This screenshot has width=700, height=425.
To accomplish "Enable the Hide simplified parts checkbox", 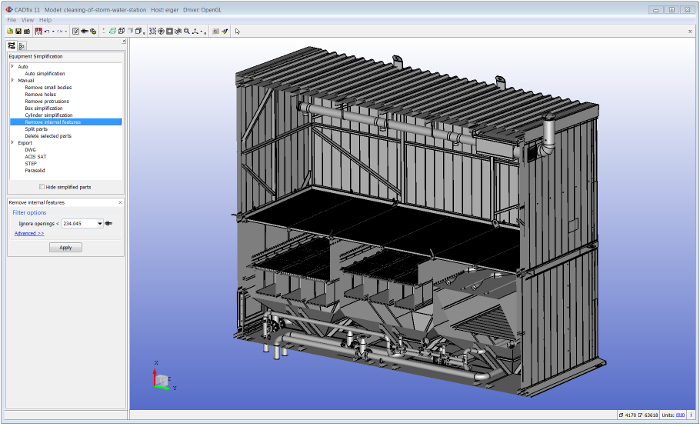I will [42, 187].
